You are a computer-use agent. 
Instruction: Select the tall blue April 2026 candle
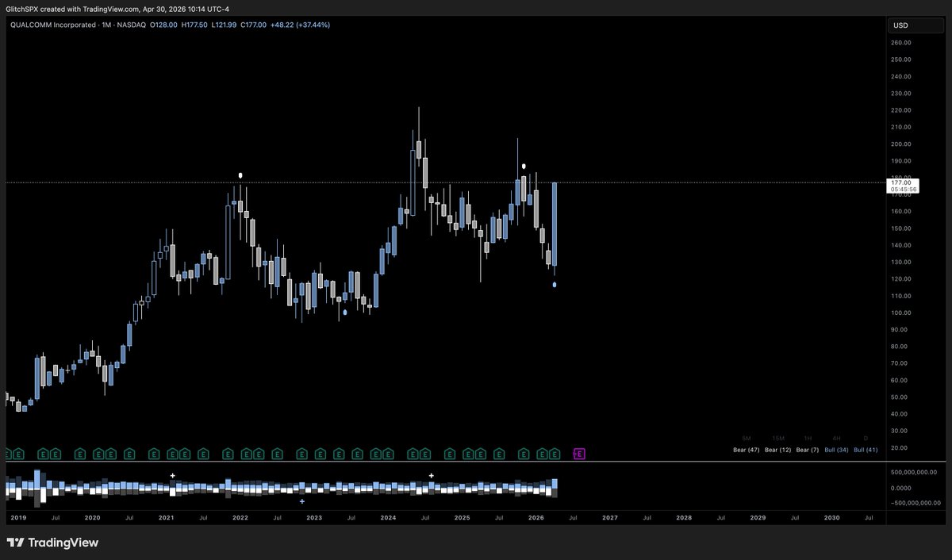click(x=555, y=224)
